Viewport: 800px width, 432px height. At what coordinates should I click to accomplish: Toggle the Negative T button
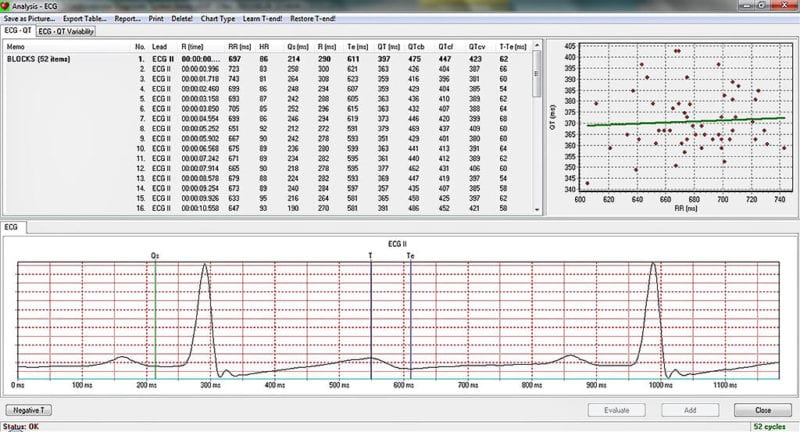point(29,410)
